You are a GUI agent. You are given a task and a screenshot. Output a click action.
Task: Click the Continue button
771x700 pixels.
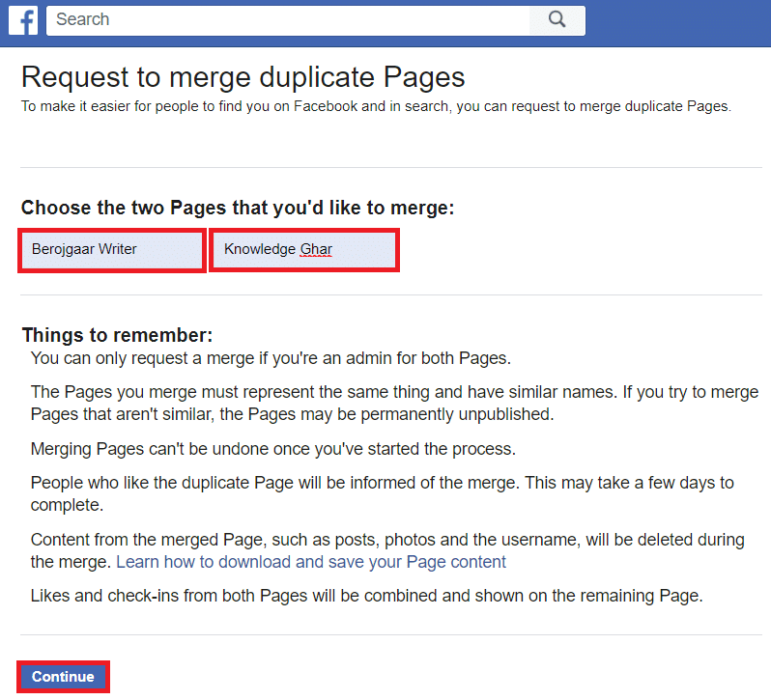pos(63,677)
